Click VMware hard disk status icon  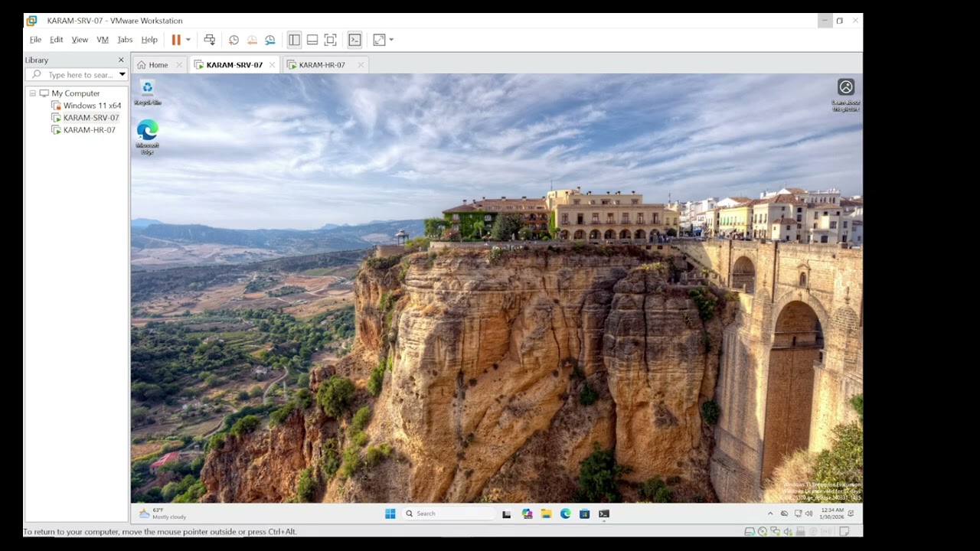pyautogui.click(x=750, y=531)
